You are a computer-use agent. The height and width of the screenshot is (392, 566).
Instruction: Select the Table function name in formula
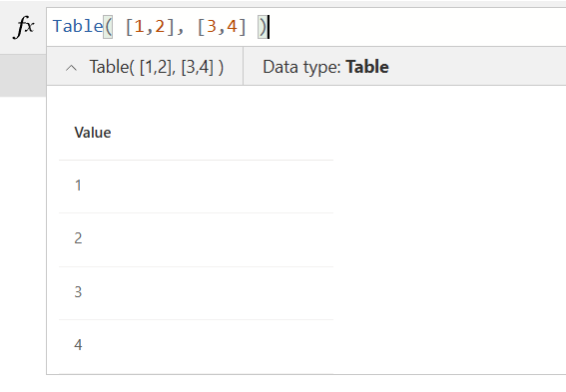78,27
